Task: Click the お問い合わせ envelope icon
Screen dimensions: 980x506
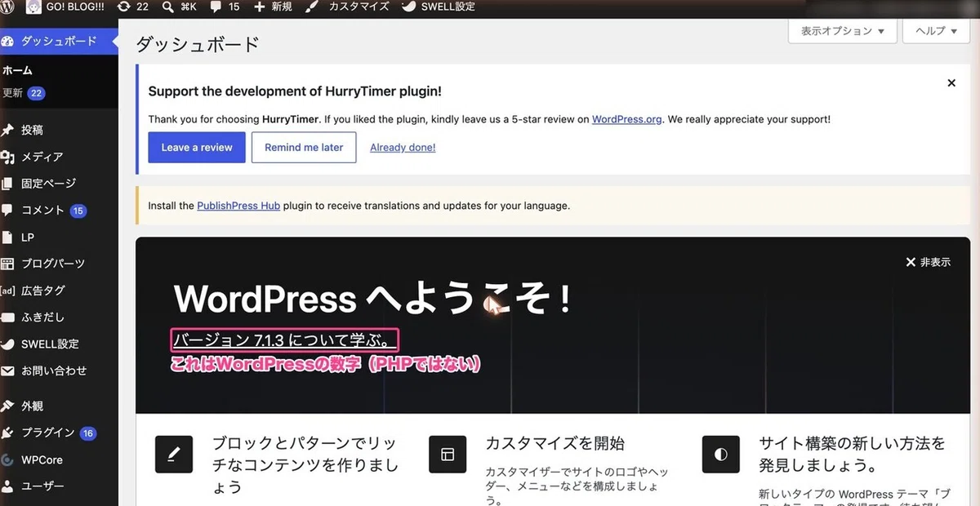Action: tap(8, 371)
